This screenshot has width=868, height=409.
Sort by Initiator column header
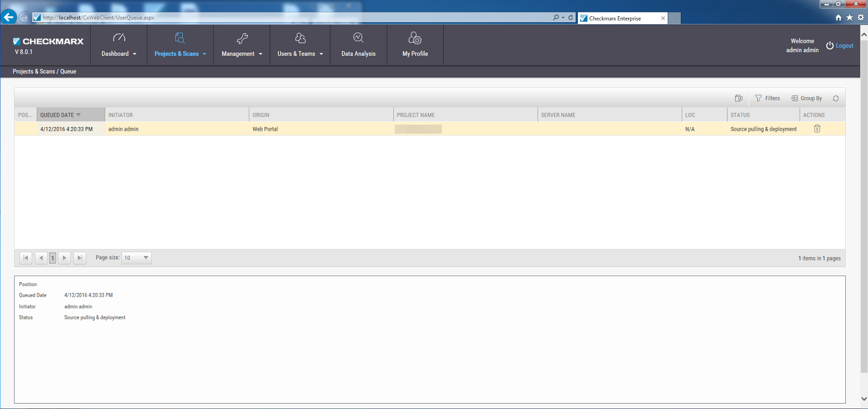pos(177,114)
